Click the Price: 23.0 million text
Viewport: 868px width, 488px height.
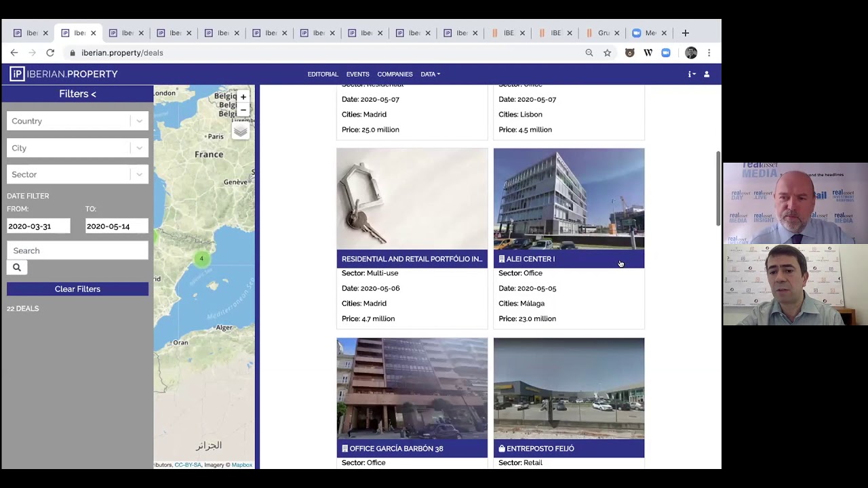527,319
